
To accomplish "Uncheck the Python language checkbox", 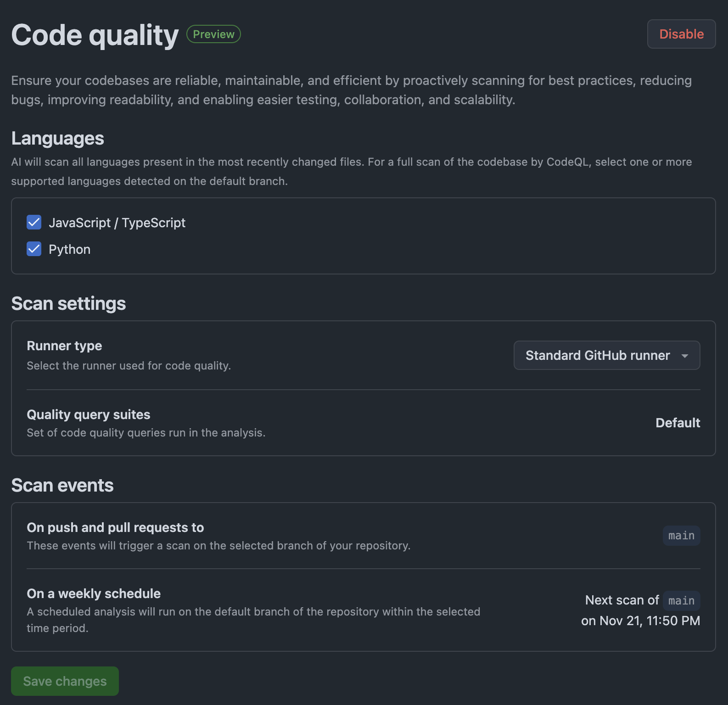I will point(34,249).
